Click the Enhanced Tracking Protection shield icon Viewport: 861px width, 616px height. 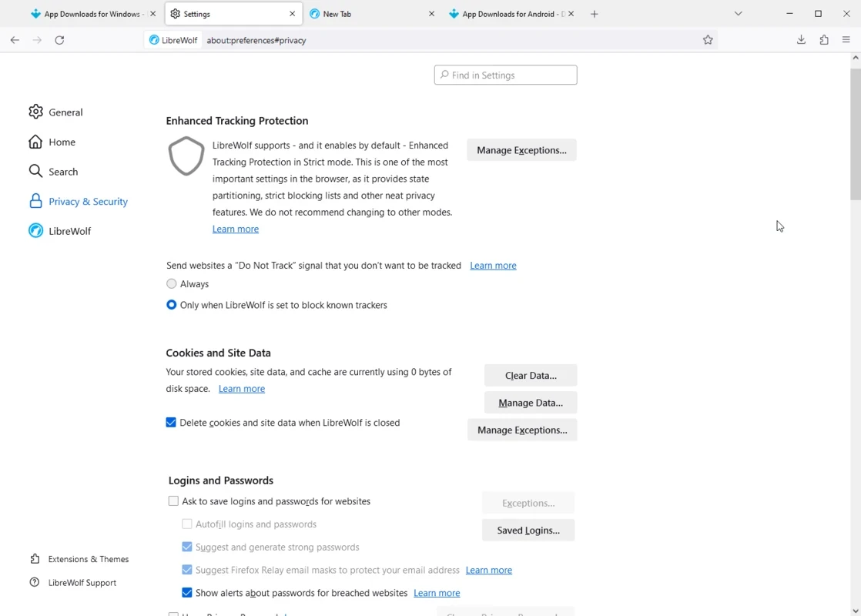(186, 156)
